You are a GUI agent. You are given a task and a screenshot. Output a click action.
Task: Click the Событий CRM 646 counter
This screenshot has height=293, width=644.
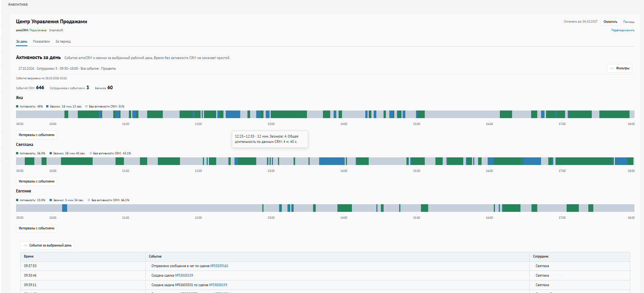(x=30, y=88)
